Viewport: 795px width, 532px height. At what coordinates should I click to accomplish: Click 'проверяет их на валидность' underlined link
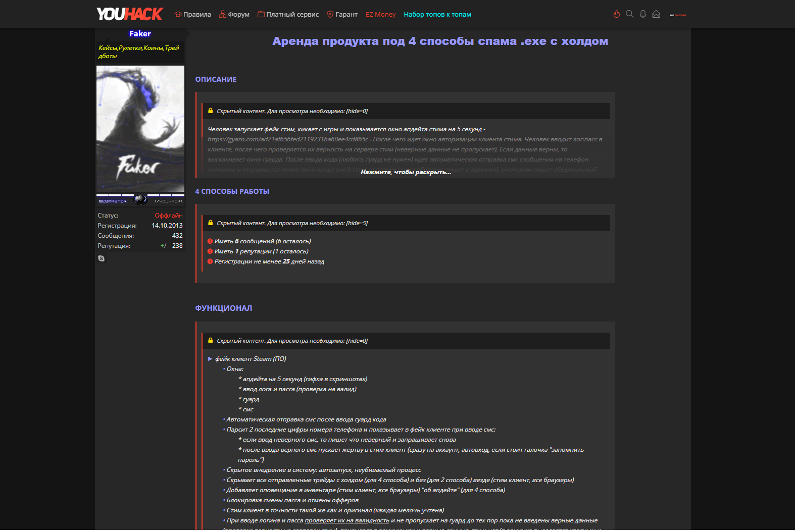[347, 520]
